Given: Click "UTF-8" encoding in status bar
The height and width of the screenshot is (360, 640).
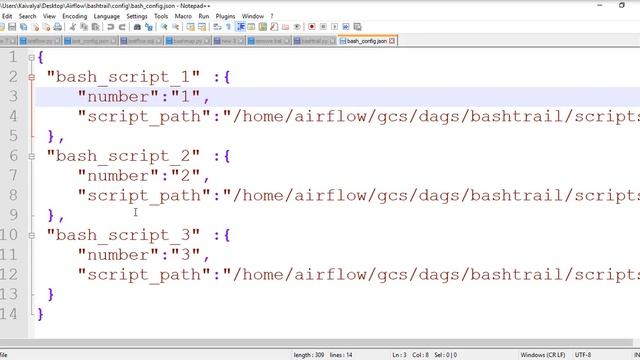Looking at the screenshot, I should point(583,355).
